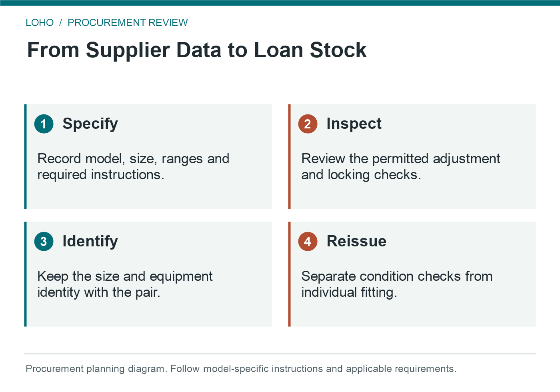Click the footer procurement planning note

click(x=241, y=368)
